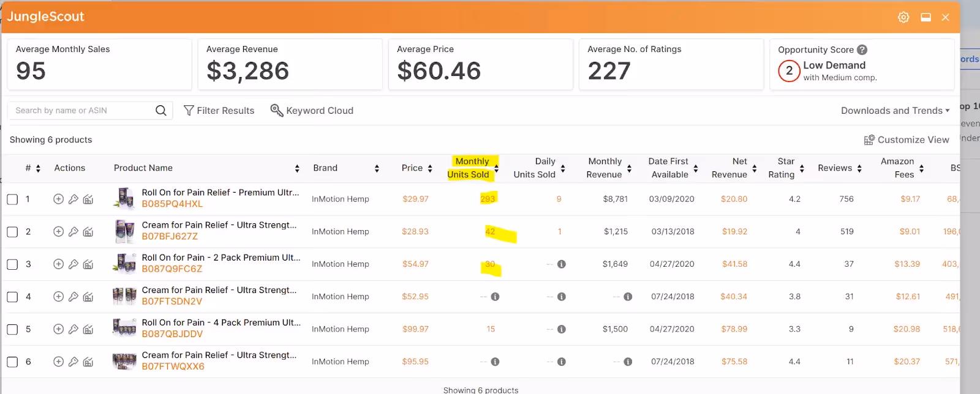Open ASIN link B087Q9FC6Z
The height and width of the screenshot is (394, 980).
coord(171,269)
